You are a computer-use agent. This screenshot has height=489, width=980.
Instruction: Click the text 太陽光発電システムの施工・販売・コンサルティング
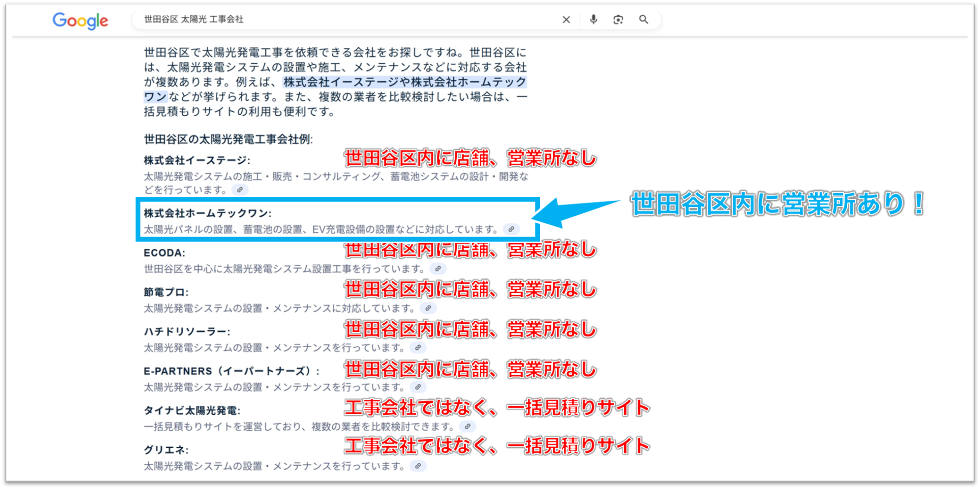tap(262, 176)
